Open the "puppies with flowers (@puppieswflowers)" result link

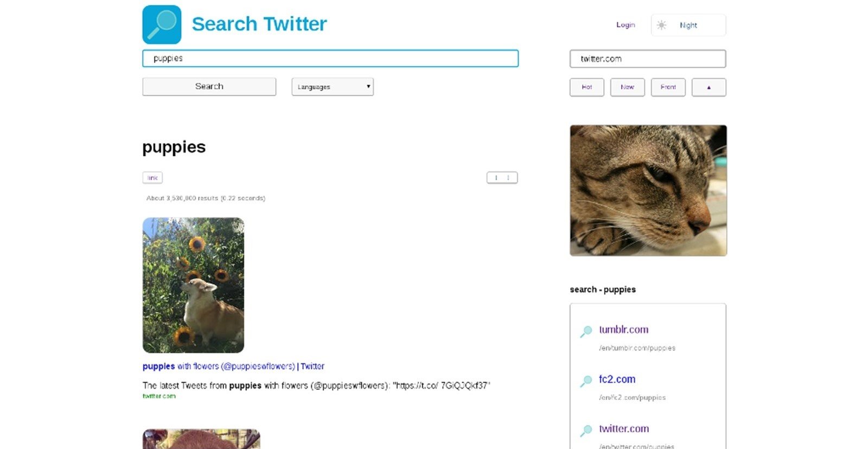[x=233, y=366]
